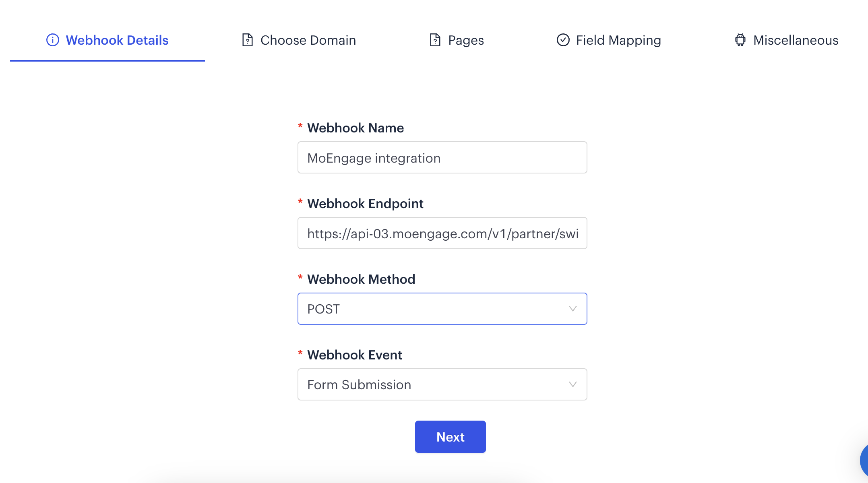Switch to the Choose Domain tab
Viewport: 868px width, 483px height.
coord(308,40)
